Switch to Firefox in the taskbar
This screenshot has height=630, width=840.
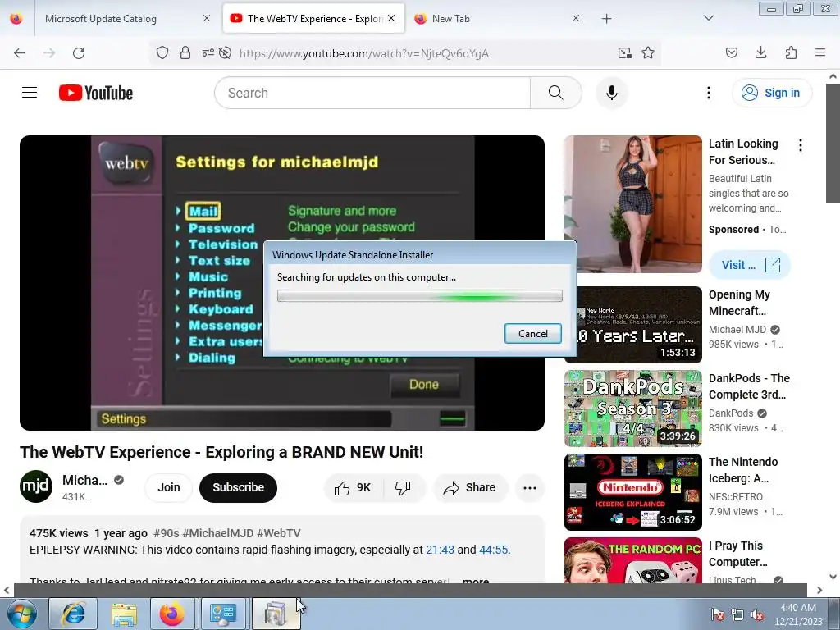coord(172,614)
